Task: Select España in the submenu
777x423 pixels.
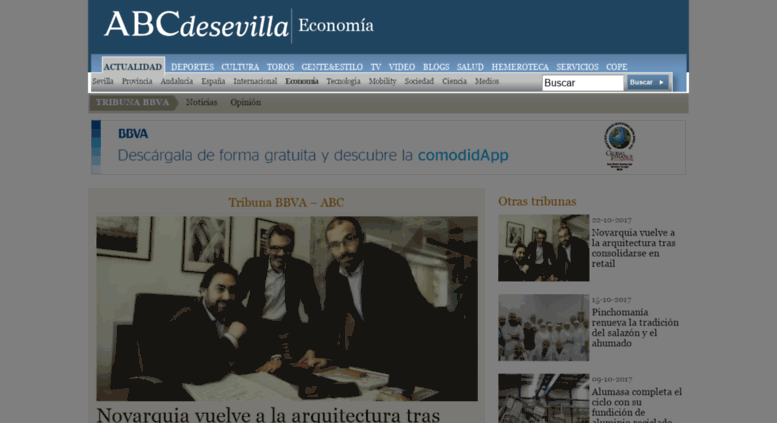Action: point(213,81)
